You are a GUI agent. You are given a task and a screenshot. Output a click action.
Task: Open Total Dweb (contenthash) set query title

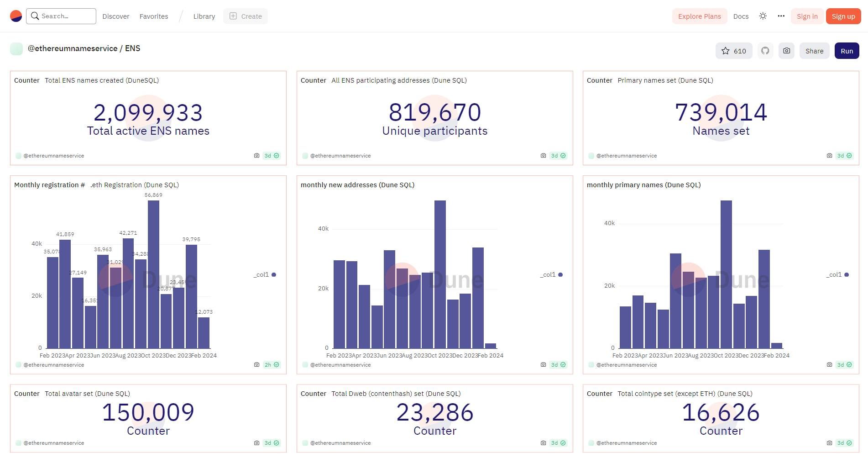point(396,394)
